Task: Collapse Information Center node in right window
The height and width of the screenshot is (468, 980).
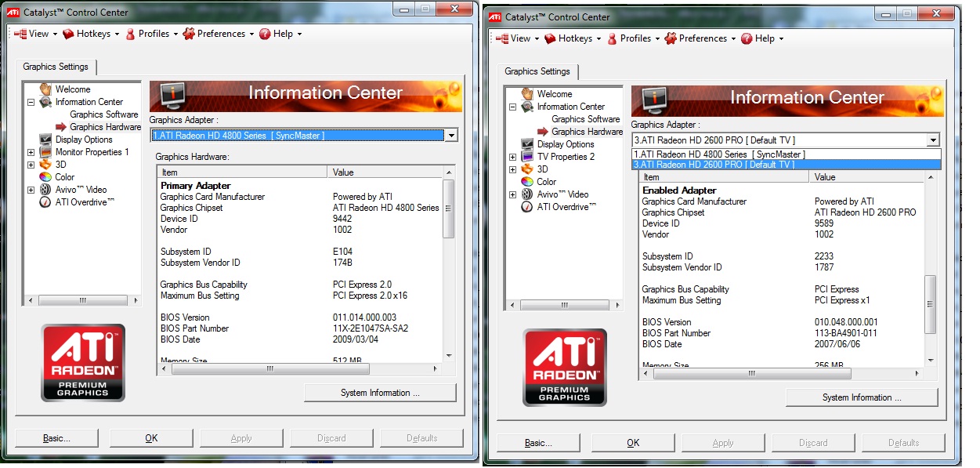Action: pos(513,107)
